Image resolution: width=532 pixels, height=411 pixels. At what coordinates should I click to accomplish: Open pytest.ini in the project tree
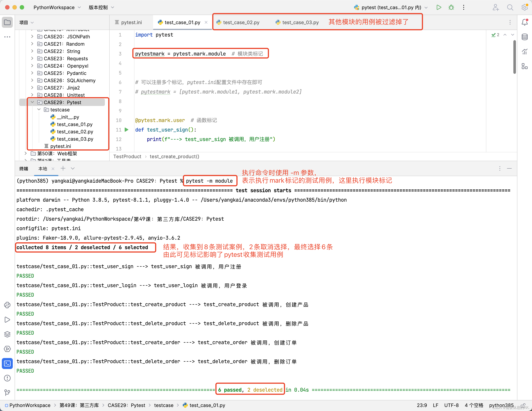point(60,146)
